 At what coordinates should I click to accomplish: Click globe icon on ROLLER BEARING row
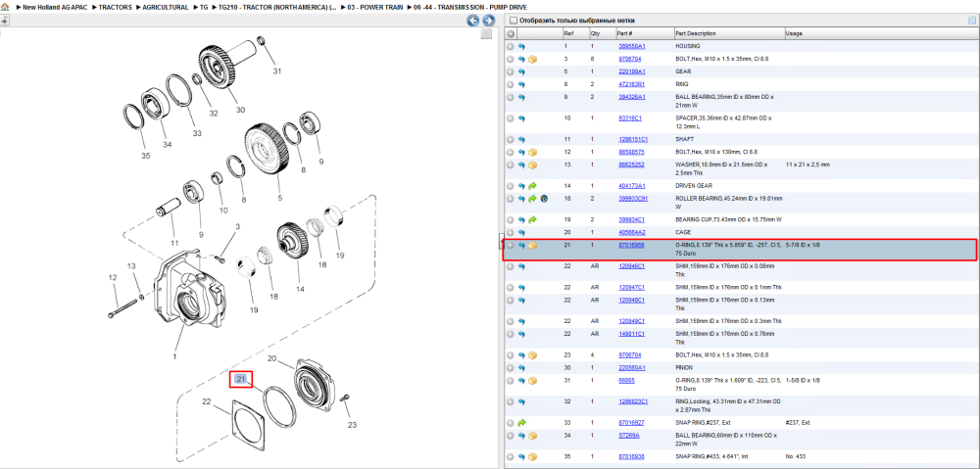pos(544,199)
